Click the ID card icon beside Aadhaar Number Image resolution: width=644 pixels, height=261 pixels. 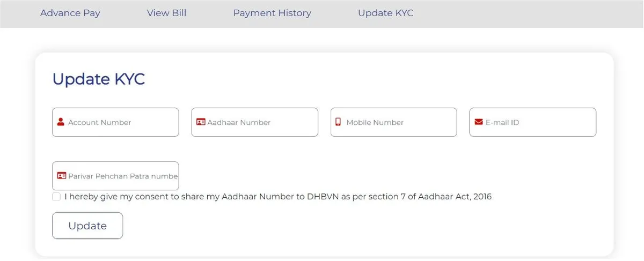click(201, 122)
